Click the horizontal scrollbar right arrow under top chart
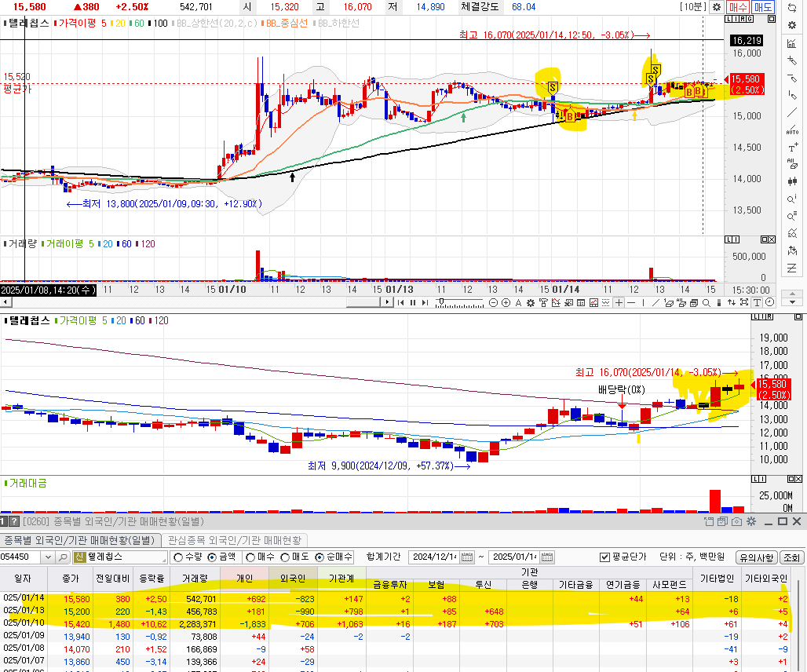 click(387, 302)
